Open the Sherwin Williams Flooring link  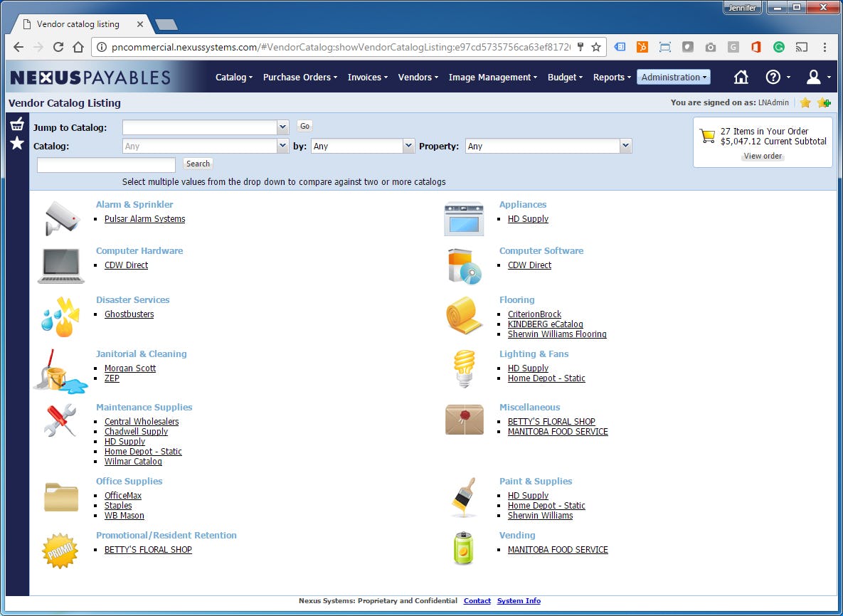(557, 334)
